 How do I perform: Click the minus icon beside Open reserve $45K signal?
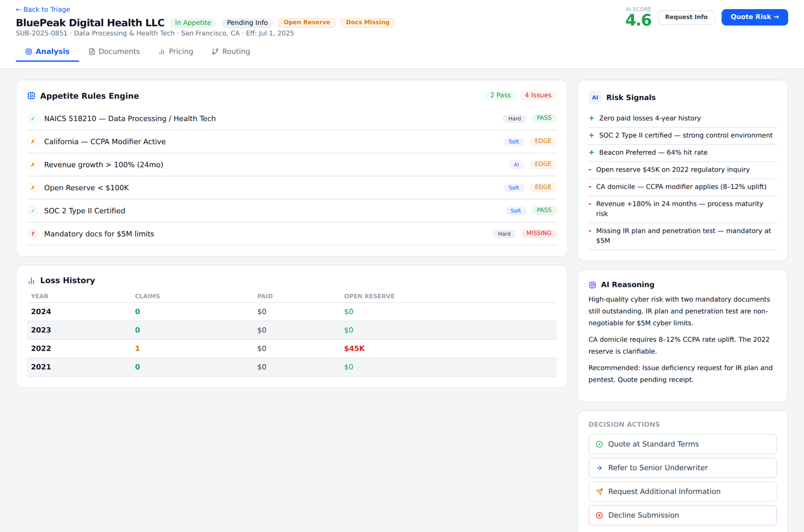[x=590, y=170]
